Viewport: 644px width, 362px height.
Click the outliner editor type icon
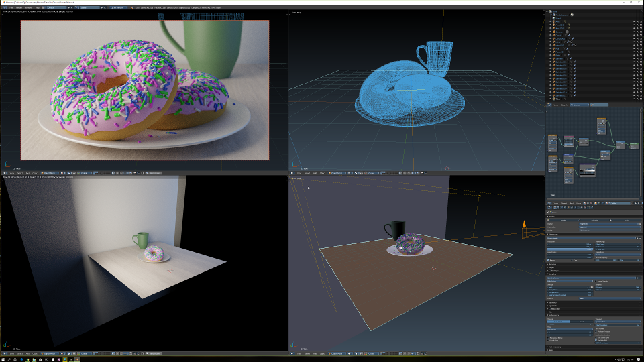point(549,105)
